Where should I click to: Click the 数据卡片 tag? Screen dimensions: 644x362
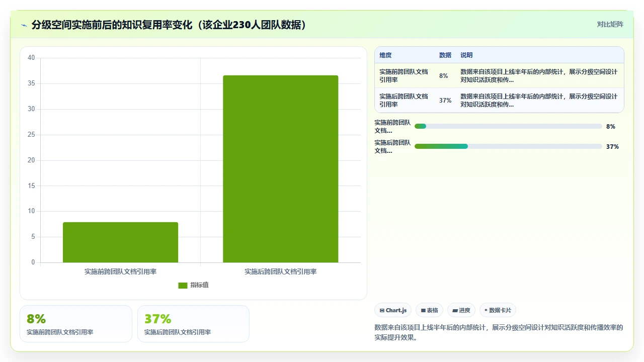[498, 310]
